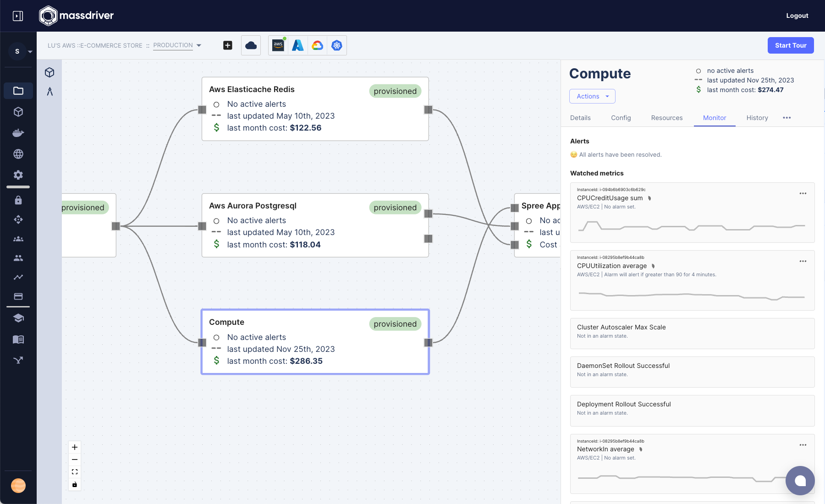The height and width of the screenshot is (504, 825).
Task: Click the CPUCreditUsage sum line chart
Action: (692, 226)
